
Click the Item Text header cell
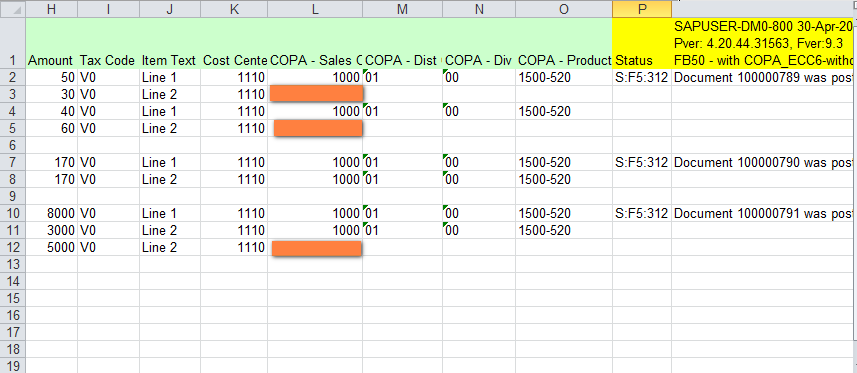[170, 43]
